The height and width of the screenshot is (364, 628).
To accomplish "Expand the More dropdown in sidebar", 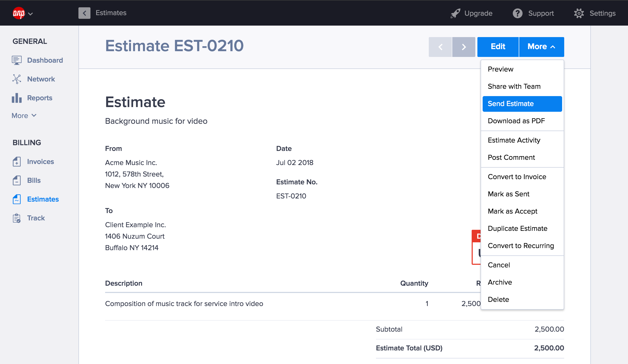I will (24, 115).
